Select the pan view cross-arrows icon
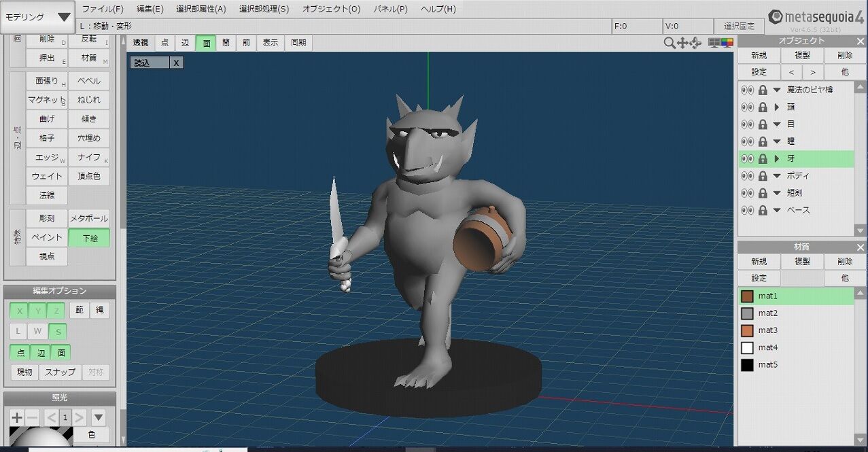This screenshot has width=868, height=452. point(682,43)
